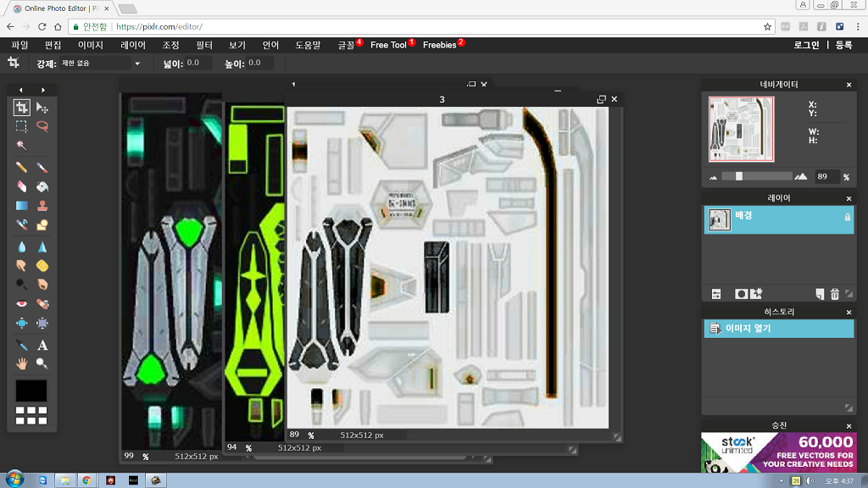
Task: Click the navigator zoom percentage field
Action: point(826,176)
